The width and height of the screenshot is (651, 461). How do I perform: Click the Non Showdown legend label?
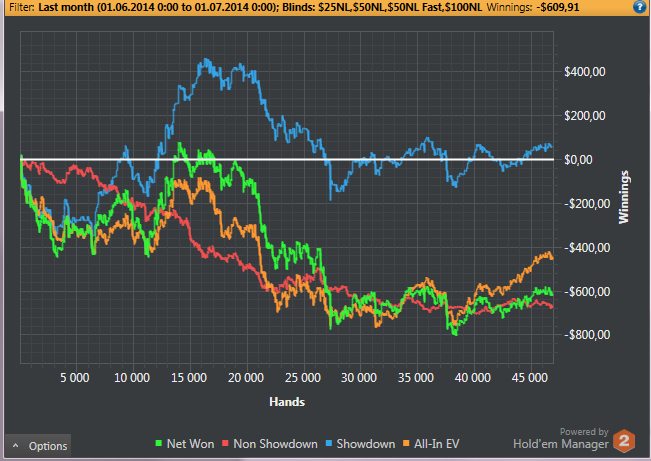275,444
